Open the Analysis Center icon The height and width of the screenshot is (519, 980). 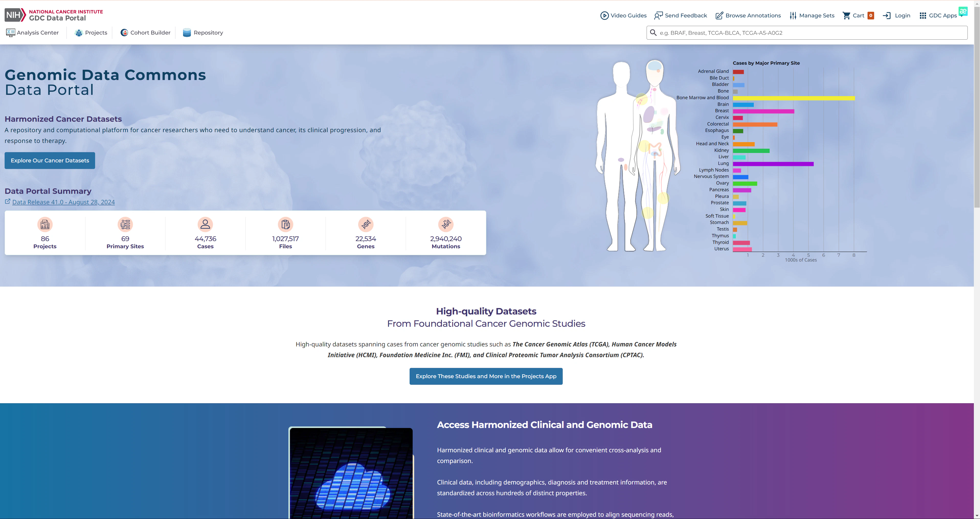pos(11,33)
